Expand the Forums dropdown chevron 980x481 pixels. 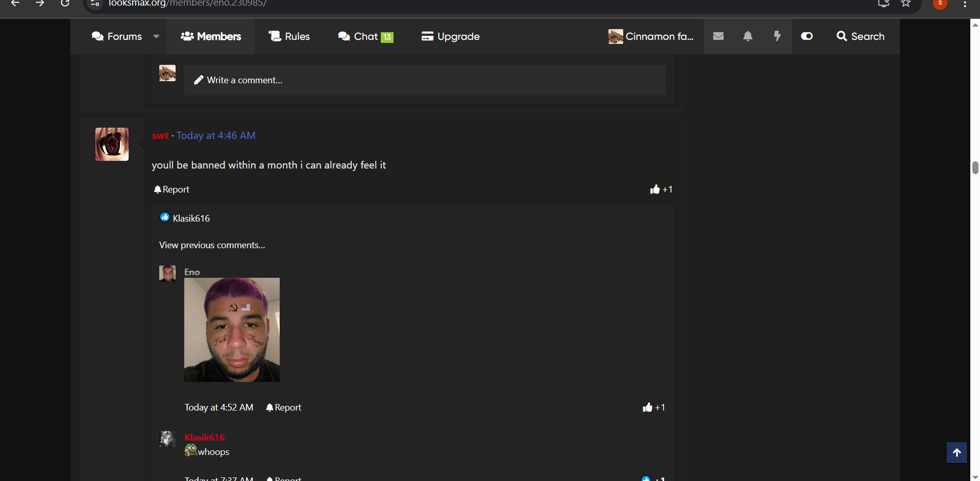(157, 36)
